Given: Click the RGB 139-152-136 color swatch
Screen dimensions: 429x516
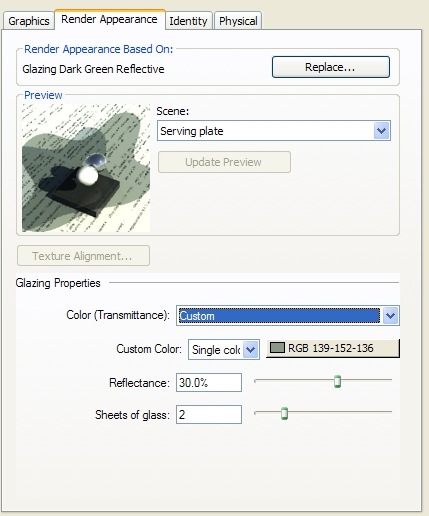Looking at the screenshot, I should [x=332, y=348].
